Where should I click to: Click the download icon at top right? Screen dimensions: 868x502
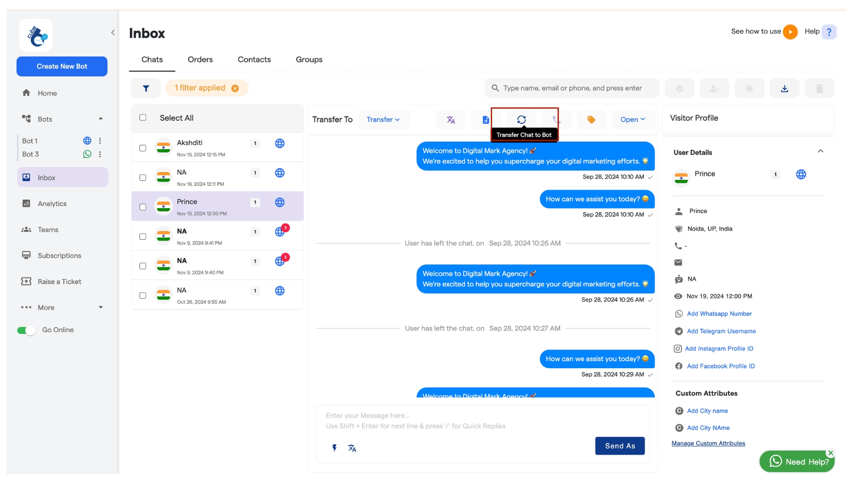784,88
